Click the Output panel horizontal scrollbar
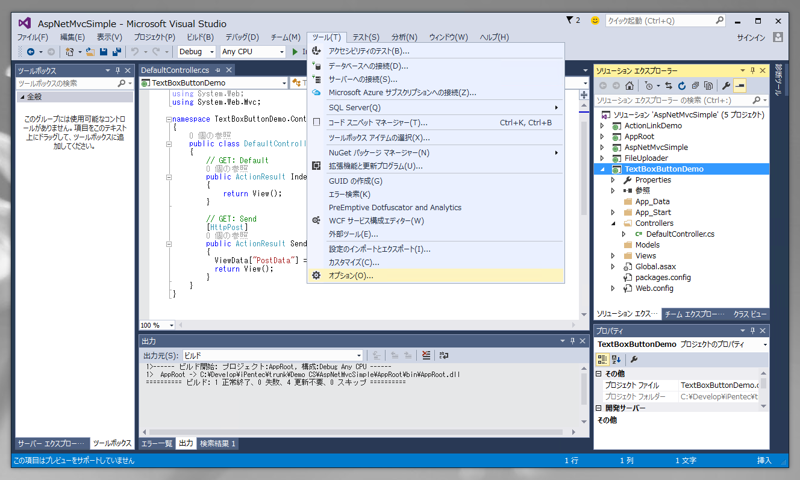 coord(359,432)
